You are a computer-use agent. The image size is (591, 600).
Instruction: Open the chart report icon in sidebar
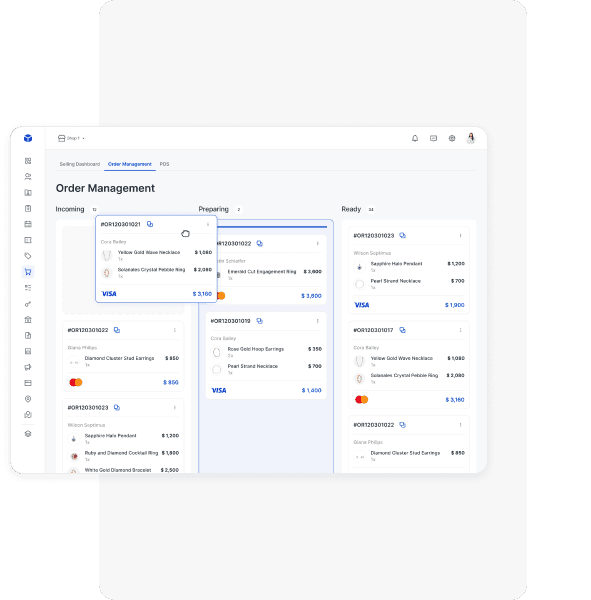[28, 351]
